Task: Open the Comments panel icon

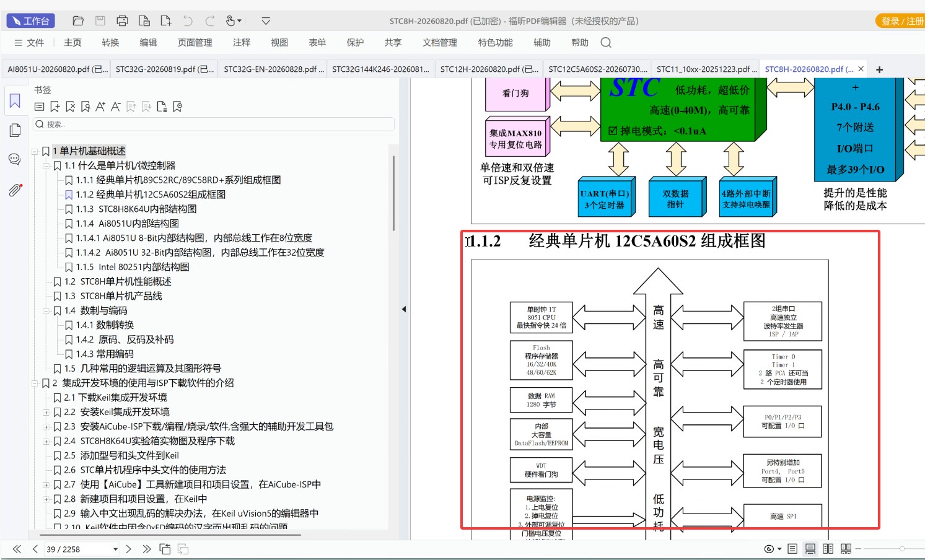Action: (x=15, y=159)
